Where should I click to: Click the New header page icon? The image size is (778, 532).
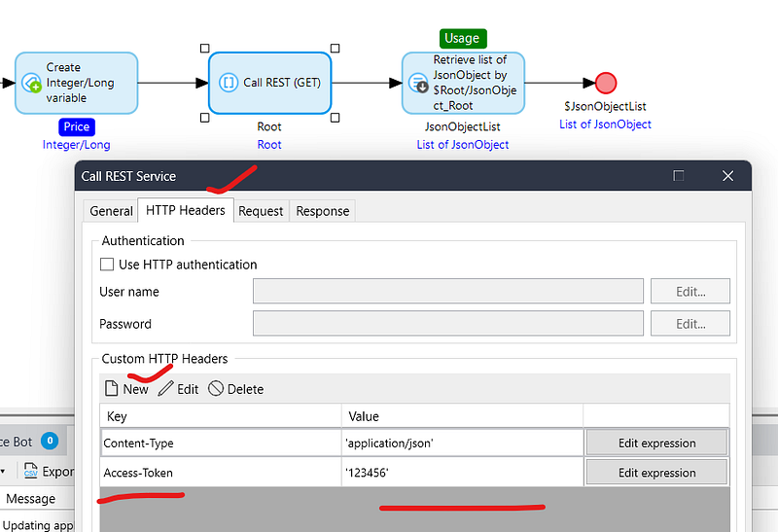click(x=111, y=389)
